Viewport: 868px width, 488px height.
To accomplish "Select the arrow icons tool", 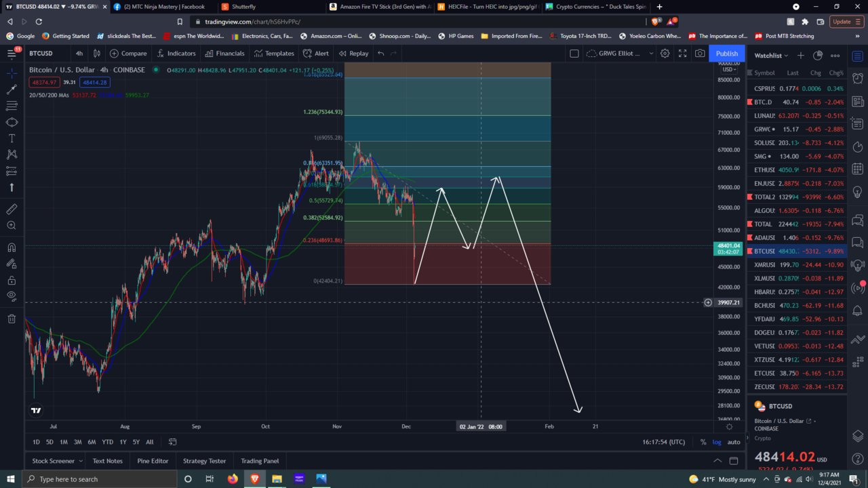I will (x=12, y=187).
